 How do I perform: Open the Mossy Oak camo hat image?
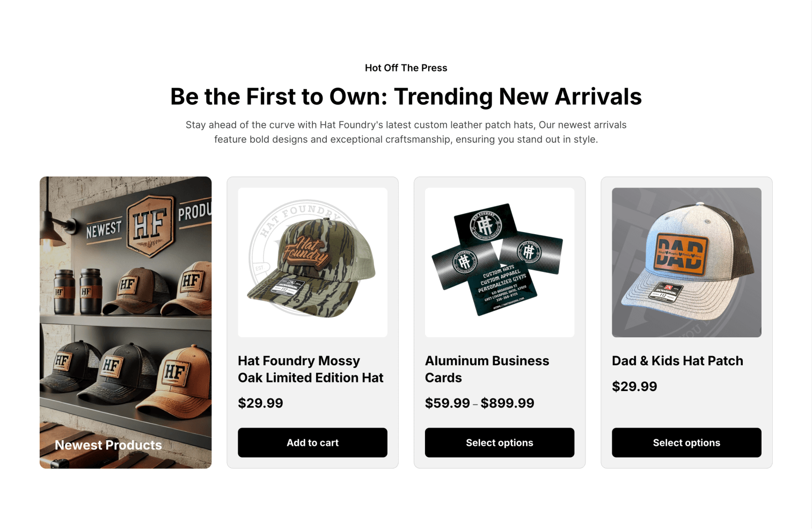pos(312,263)
